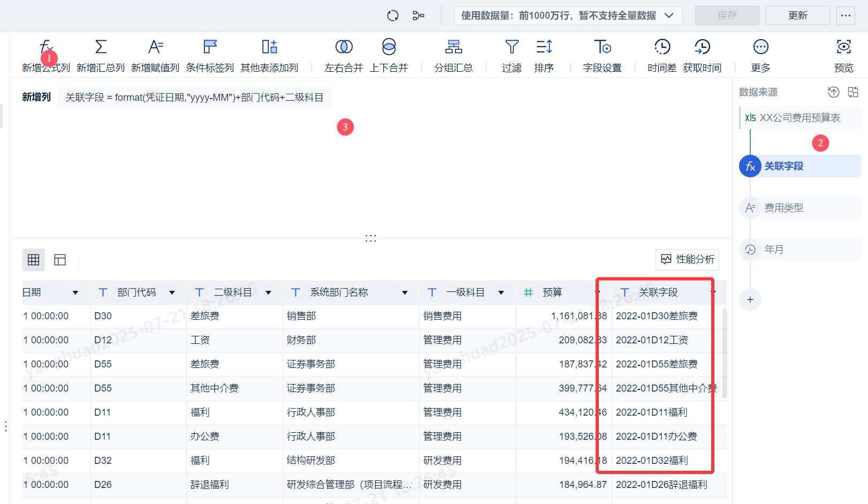Click the 预览 eye icon

[843, 47]
